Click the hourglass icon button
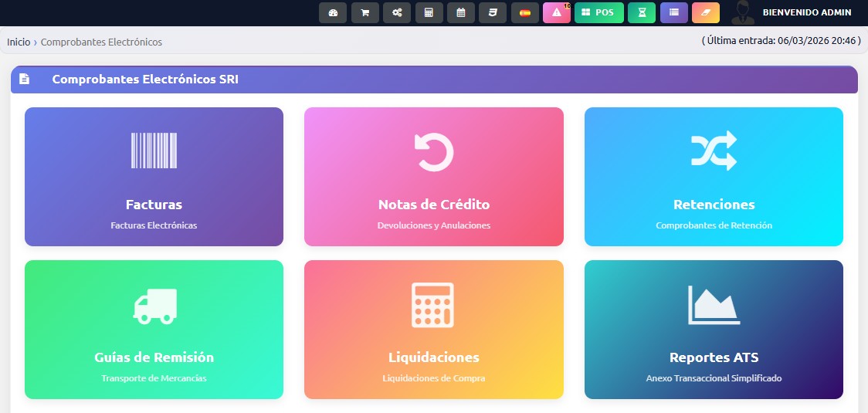The height and width of the screenshot is (413, 868). [x=641, y=13]
